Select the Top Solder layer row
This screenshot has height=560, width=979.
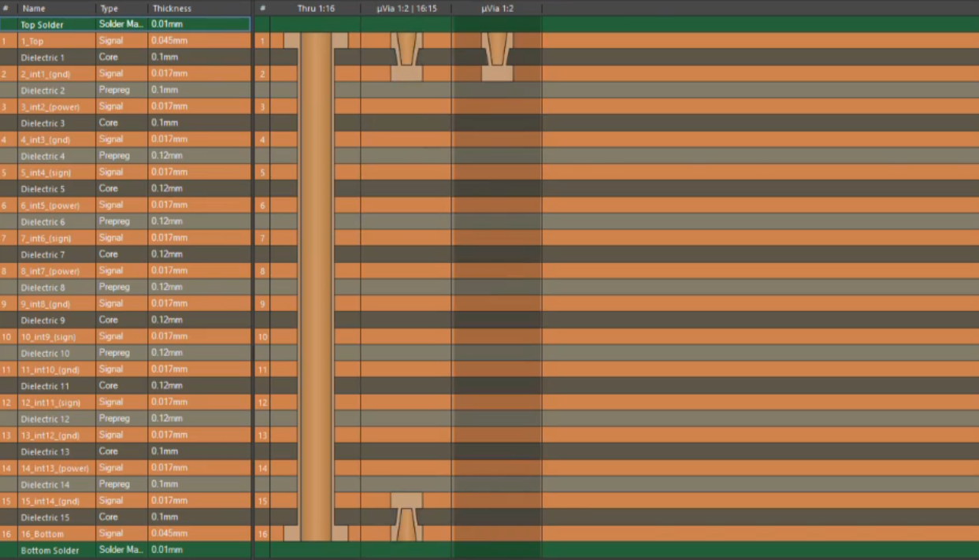pyautogui.click(x=42, y=24)
